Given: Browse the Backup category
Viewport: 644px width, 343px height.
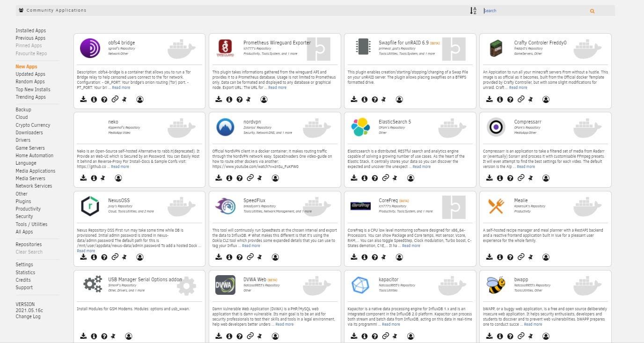Looking at the screenshot, I should (x=23, y=109).
